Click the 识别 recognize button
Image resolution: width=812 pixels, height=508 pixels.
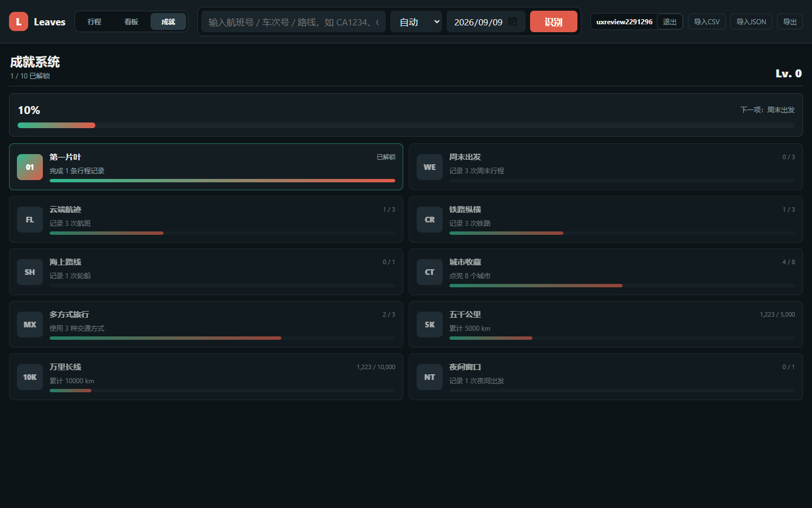tap(553, 21)
